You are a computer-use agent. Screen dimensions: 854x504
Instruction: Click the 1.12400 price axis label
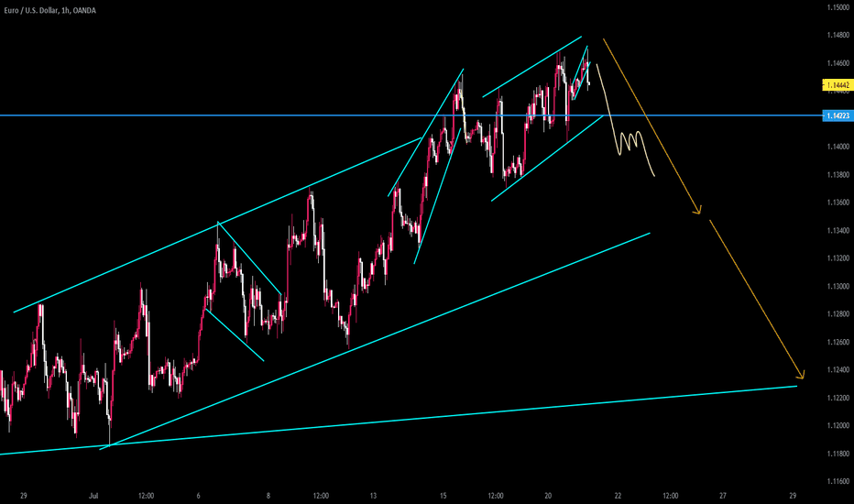point(838,370)
